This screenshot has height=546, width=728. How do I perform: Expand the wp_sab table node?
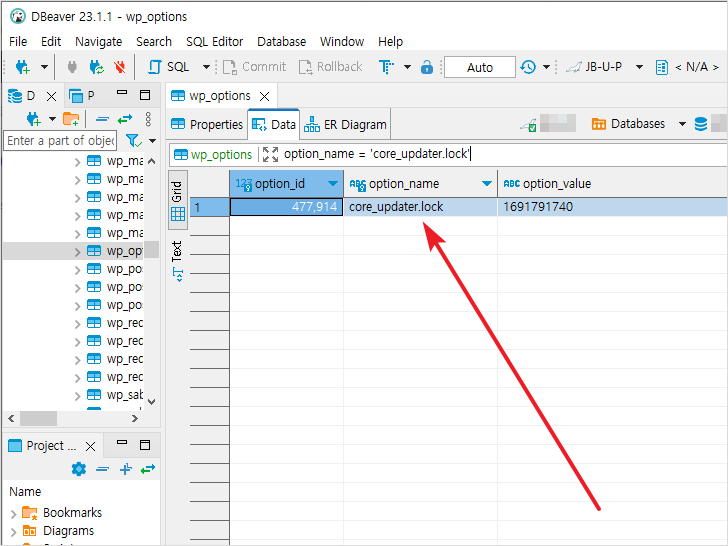(x=78, y=396)
